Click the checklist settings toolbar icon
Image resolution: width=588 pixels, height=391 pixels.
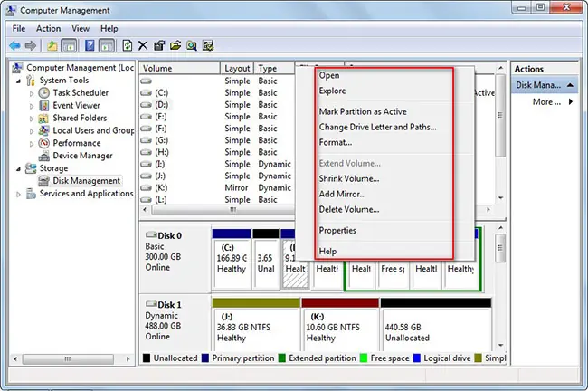[208, 46]
